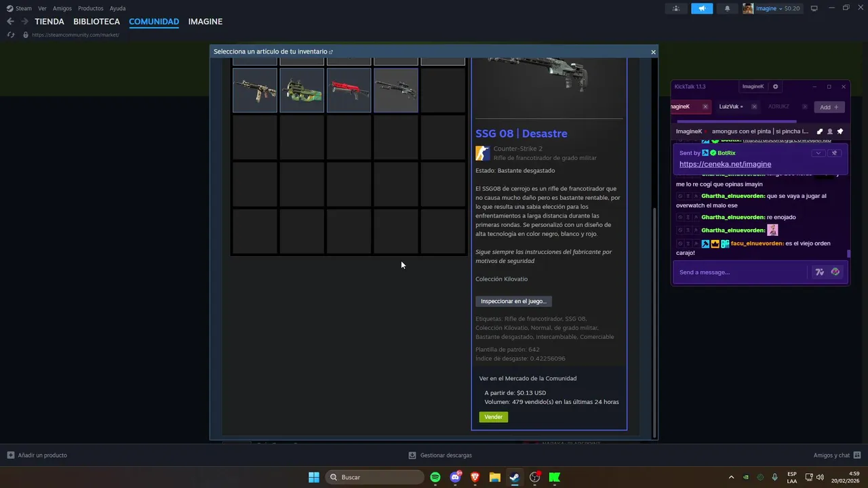
Task: Open the Steam menu
Action: click(x=20, y=8)
